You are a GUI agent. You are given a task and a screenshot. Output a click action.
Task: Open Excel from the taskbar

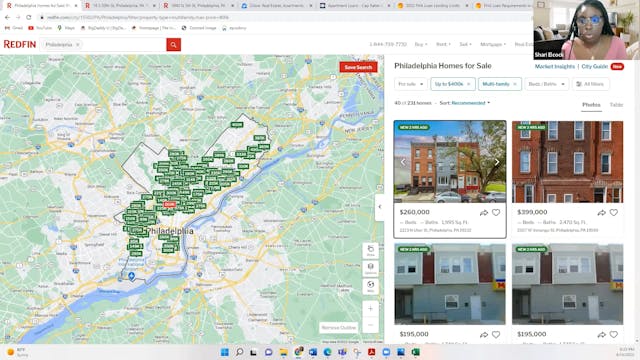[x=416, y=352]
